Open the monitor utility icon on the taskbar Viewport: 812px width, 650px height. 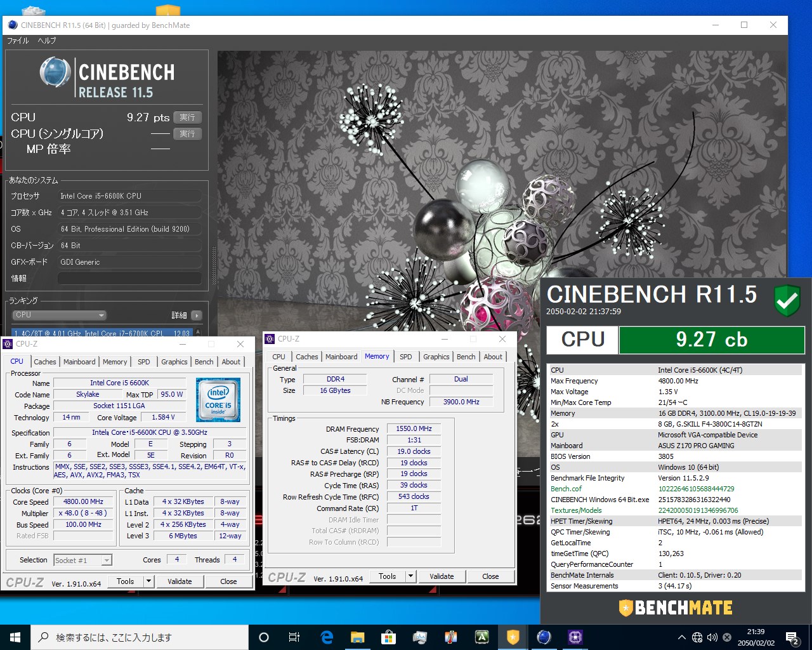(419, 637)
